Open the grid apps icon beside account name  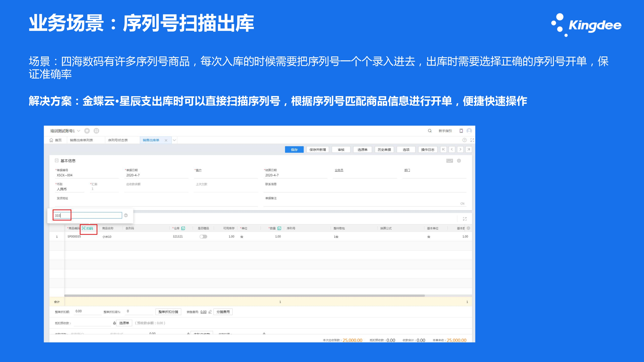pyautogui.click(x=96, y=131)
